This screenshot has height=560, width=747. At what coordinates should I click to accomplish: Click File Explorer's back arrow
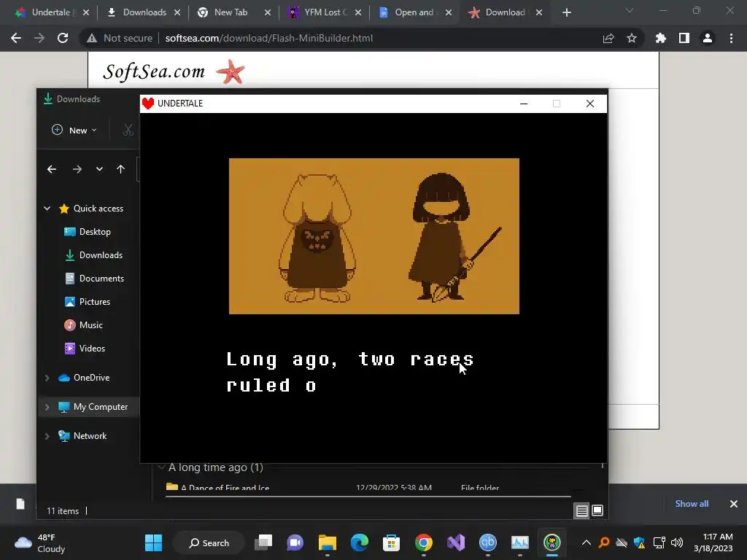[x=52, y=169]
